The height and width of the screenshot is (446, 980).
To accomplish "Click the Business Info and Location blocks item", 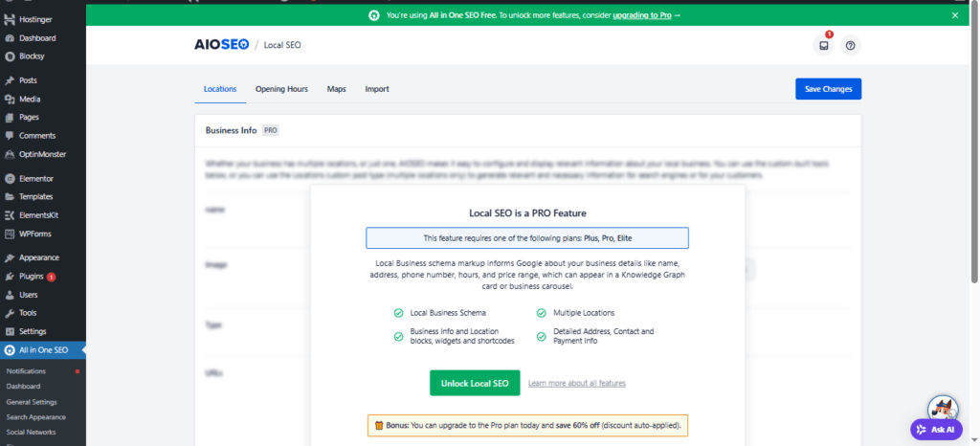I will (x=455, y=336).
